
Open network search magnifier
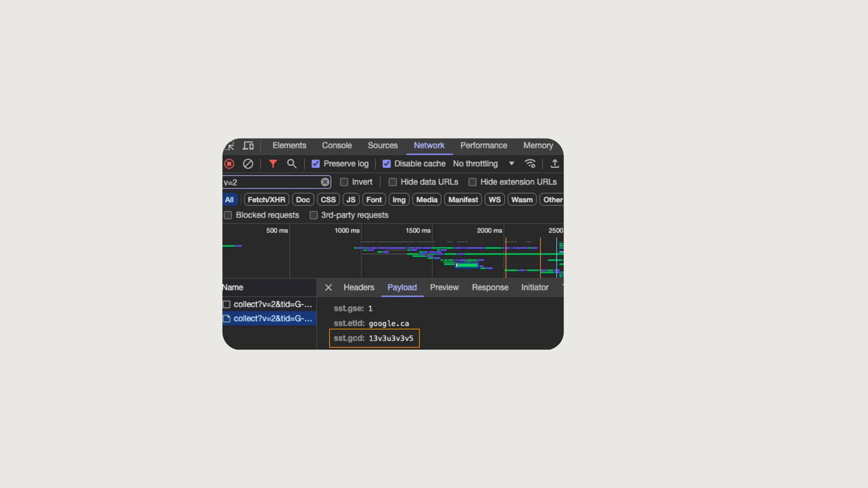291,164
